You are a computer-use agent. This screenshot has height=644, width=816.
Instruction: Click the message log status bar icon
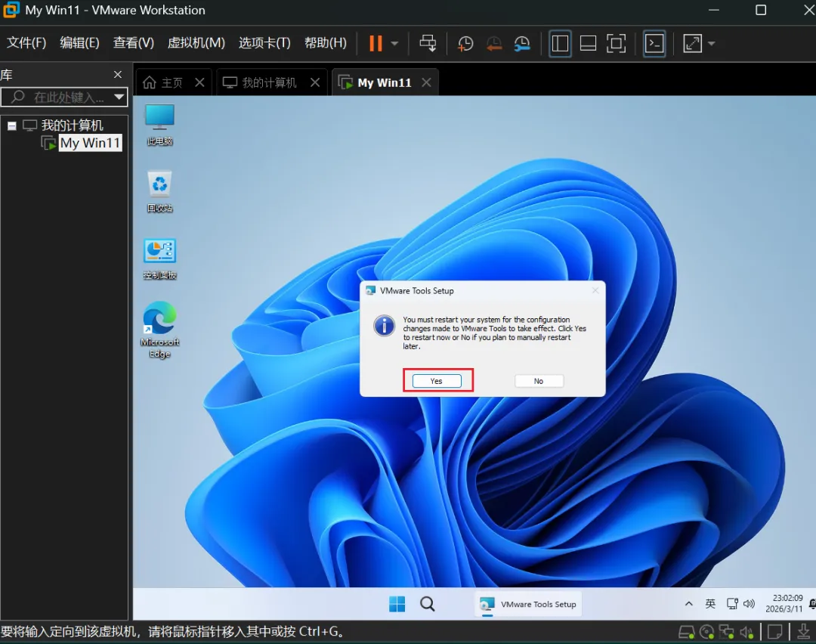(x=775, y=633)
